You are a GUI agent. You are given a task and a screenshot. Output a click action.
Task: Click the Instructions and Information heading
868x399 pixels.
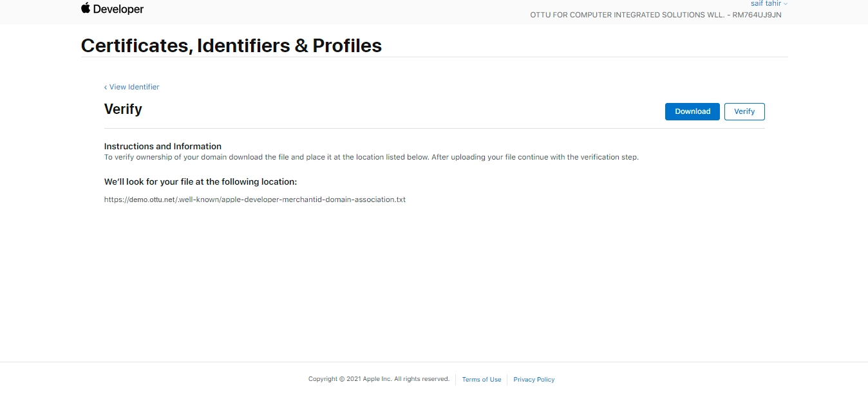[x=162, y=146]
